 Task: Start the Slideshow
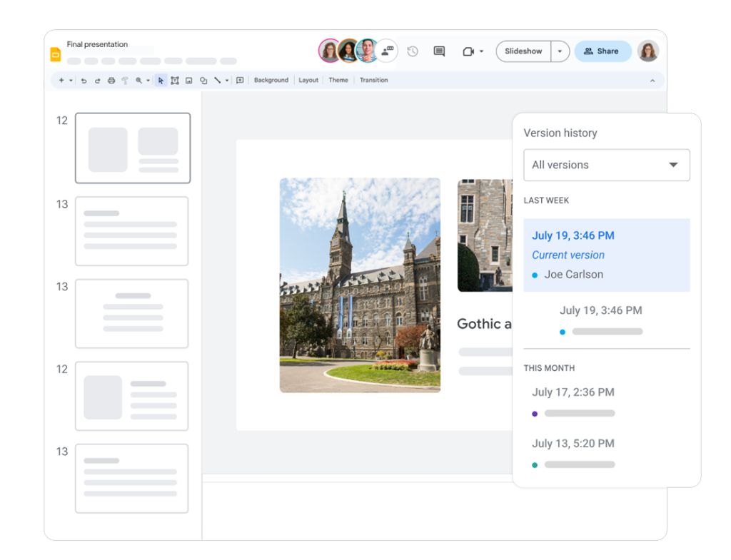coord(523,51)
